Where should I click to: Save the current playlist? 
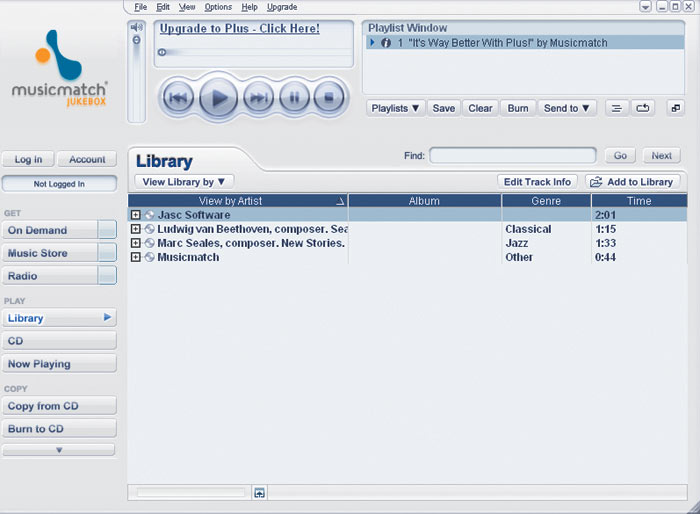click(444, 109)
